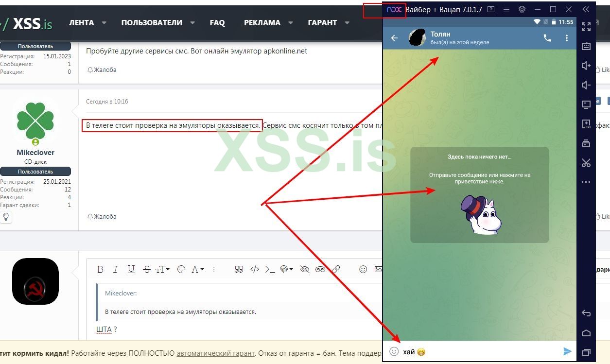Report first post via Жалоба link

[x=102, y=69]
